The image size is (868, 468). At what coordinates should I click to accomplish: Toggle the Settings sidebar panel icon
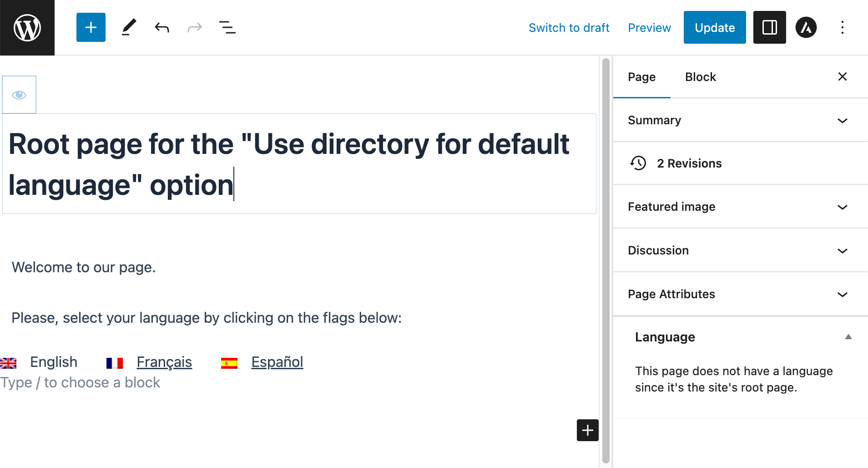pyautogui.click(x=769, y=27)
